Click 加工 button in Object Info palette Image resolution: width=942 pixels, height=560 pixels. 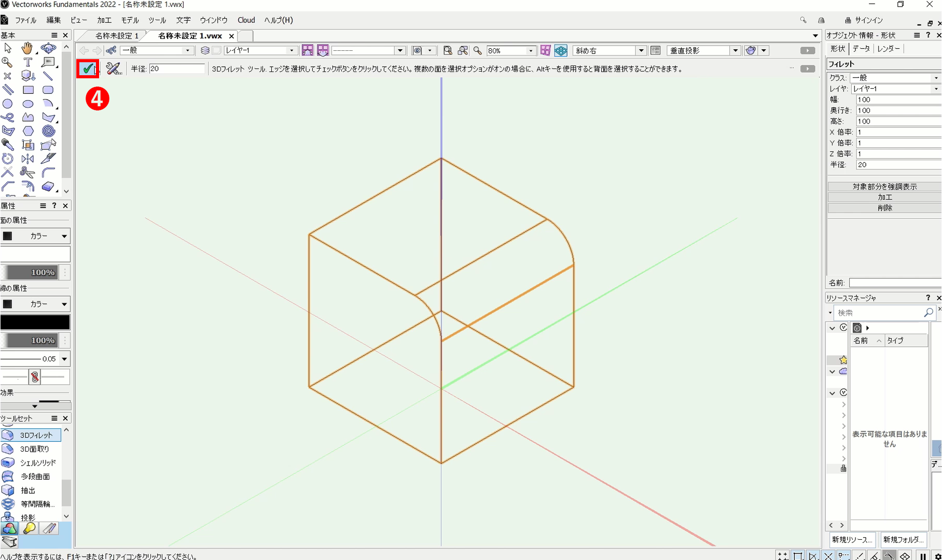[x=884, y=197]
